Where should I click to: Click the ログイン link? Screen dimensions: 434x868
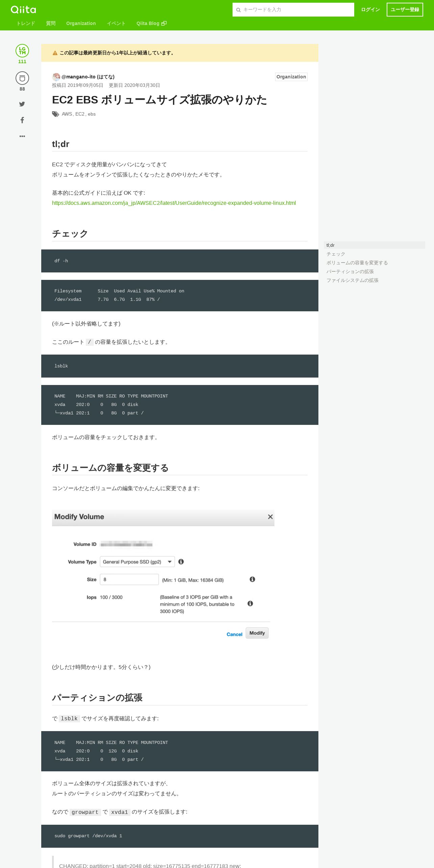point(370,9)
